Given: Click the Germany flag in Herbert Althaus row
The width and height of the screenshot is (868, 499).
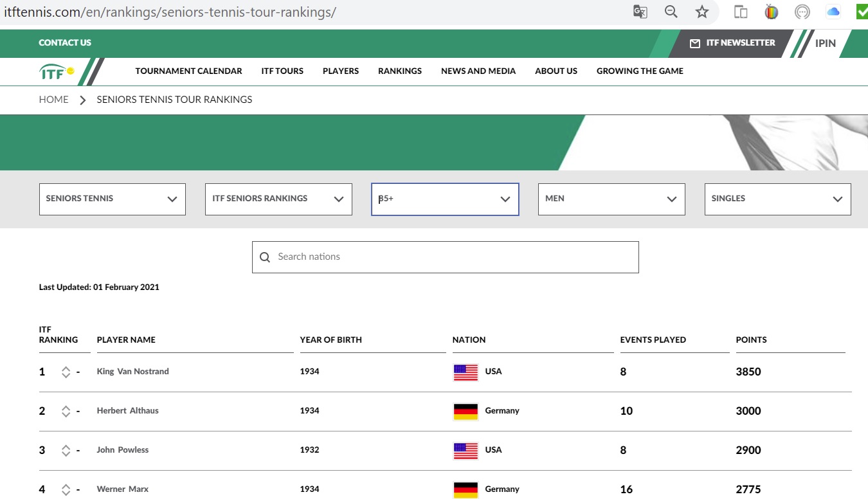Looking at the screenshot, I should (466, 412).
